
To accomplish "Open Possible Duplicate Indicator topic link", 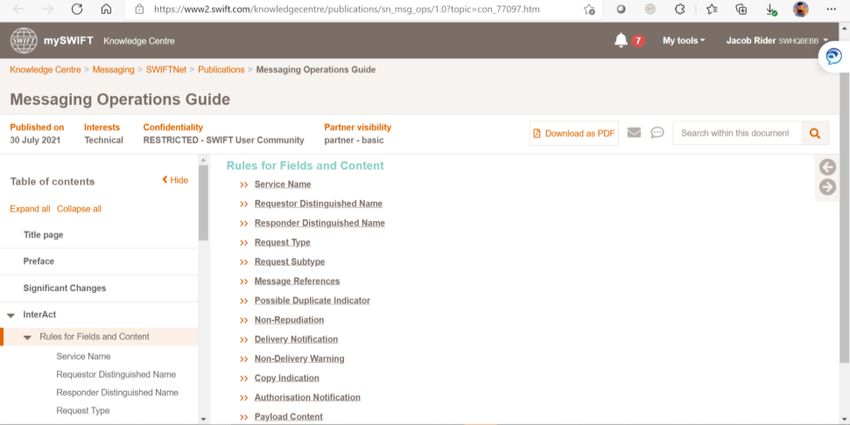I will 312,300.
